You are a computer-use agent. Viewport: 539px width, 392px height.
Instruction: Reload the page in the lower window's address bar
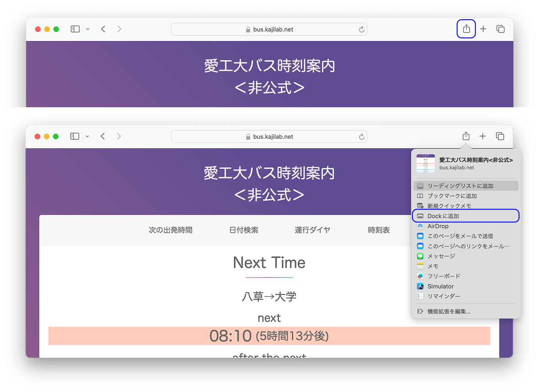(361, 136)
